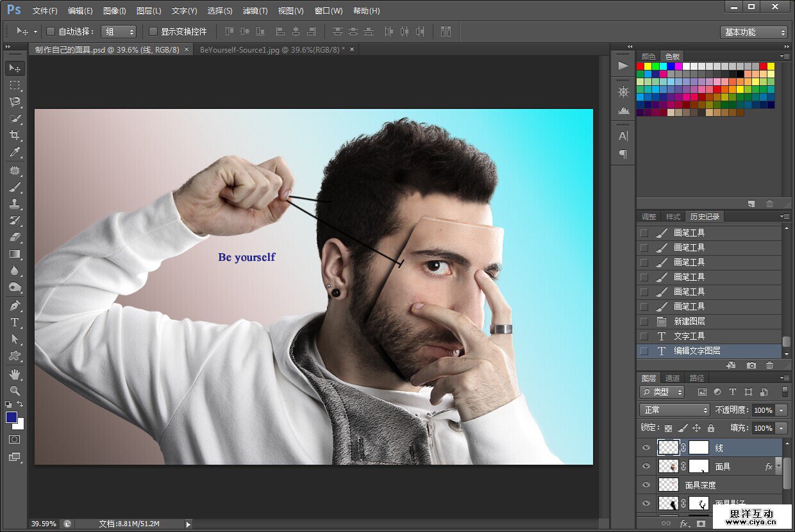Select the Horizontal Type tool

[x=15, y=322]
